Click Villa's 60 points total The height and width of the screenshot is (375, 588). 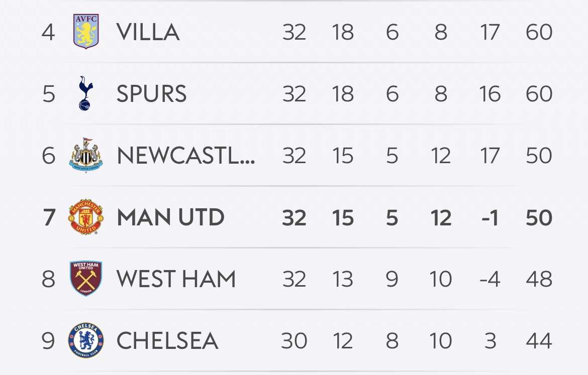click(x=539, y=32)
